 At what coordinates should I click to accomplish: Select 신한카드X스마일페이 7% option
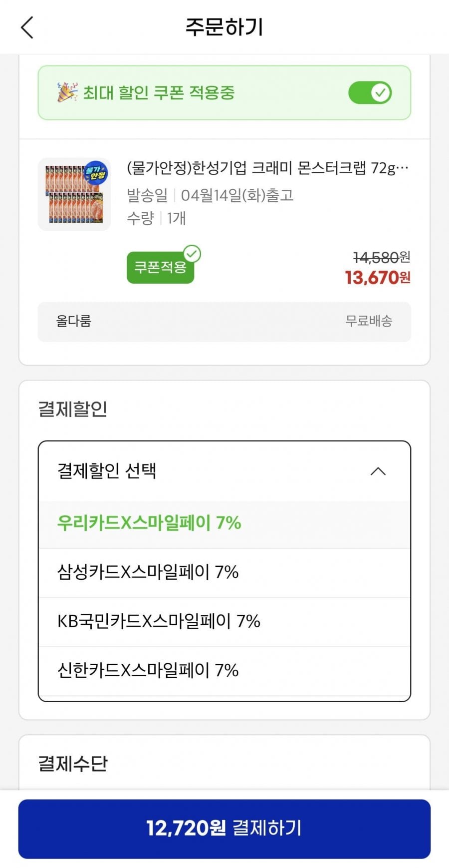(x=148, y=671)
